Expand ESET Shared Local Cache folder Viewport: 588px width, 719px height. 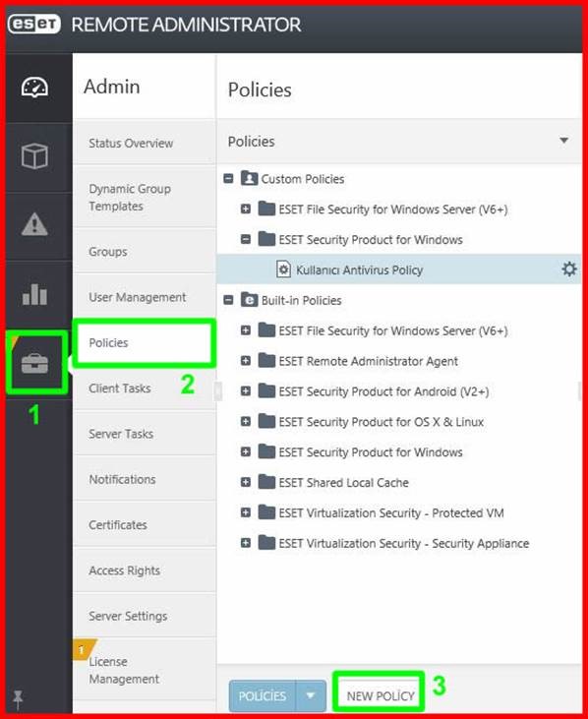246,482
